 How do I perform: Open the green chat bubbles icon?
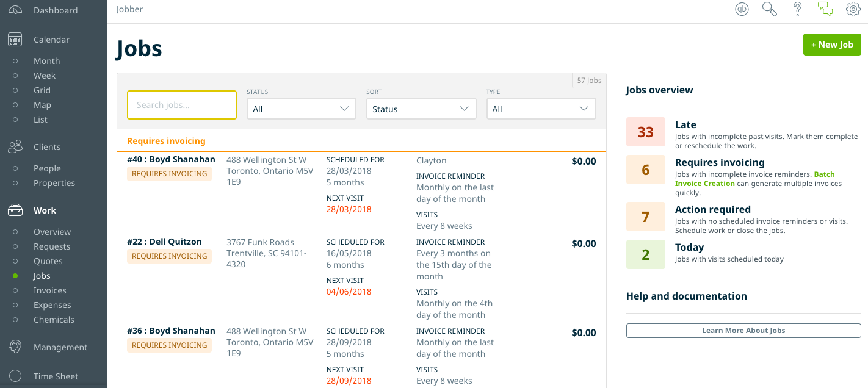(x=825, y=9)
